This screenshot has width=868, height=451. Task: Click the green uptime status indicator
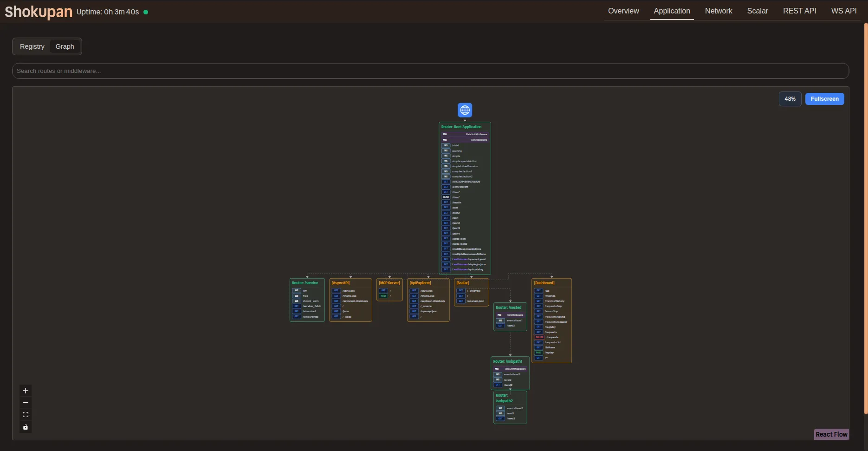tap(146, 12)
